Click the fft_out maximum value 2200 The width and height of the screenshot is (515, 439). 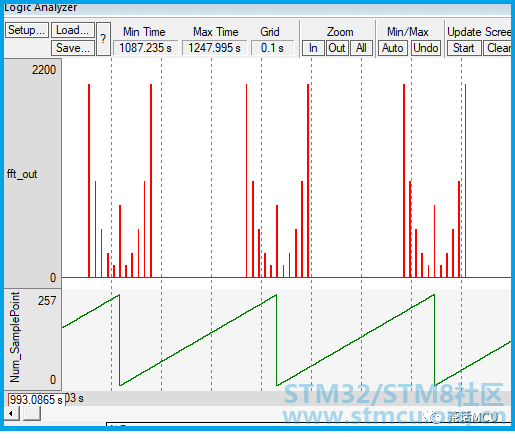tap(44, 70)
